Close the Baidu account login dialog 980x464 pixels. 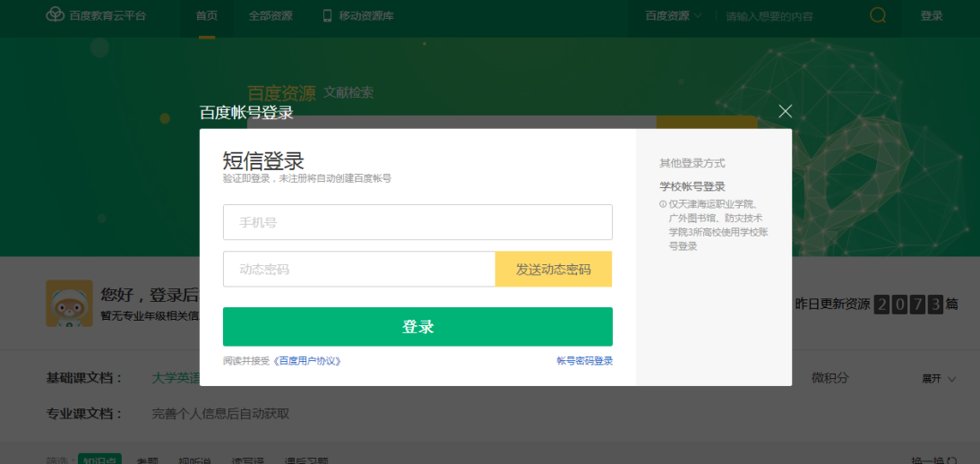[x=785, y=111]
